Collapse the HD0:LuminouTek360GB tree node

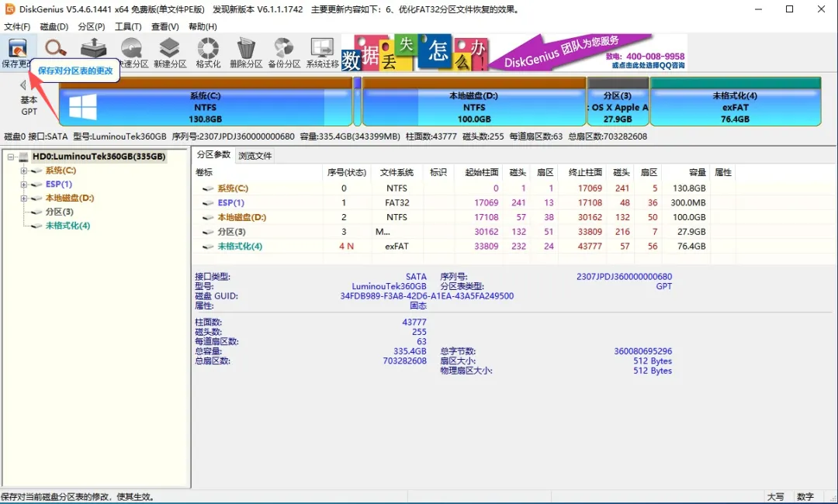(11, 157)
